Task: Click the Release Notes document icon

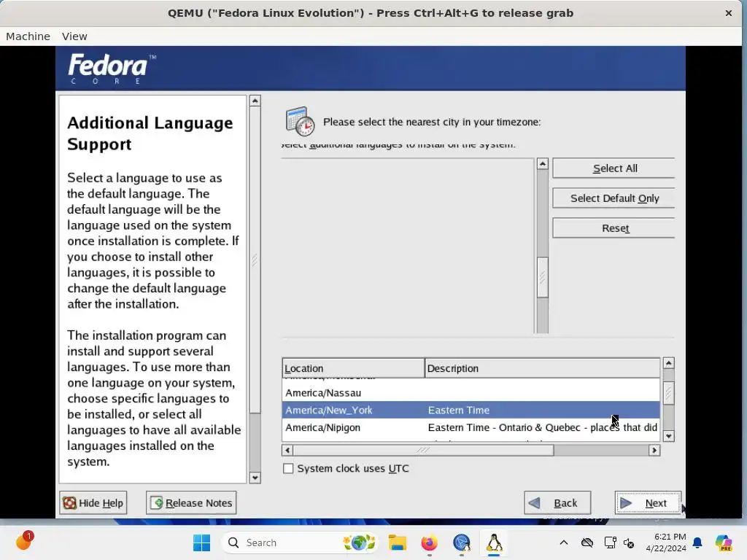Action: pos(156,503)
